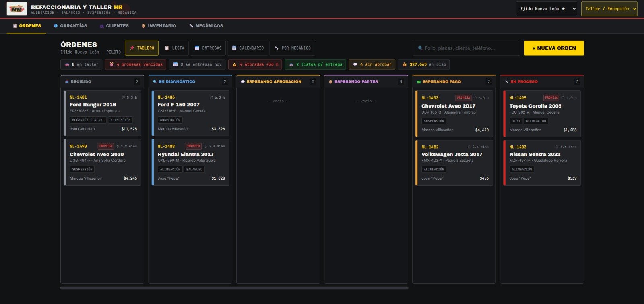
Task: Click the HR workshop logo
Action: (x=17, y=8)
